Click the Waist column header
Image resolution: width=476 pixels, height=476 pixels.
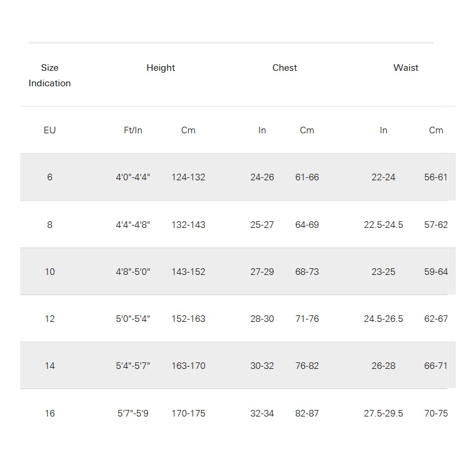coord(406,68)
